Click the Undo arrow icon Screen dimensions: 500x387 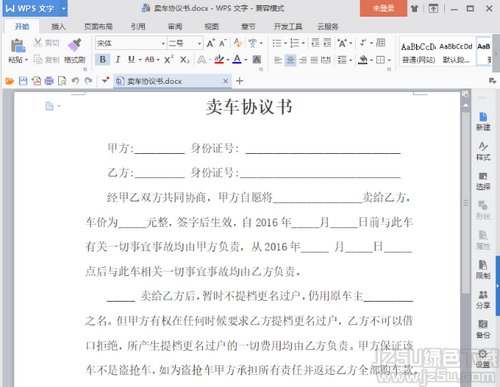pos(75,81)
